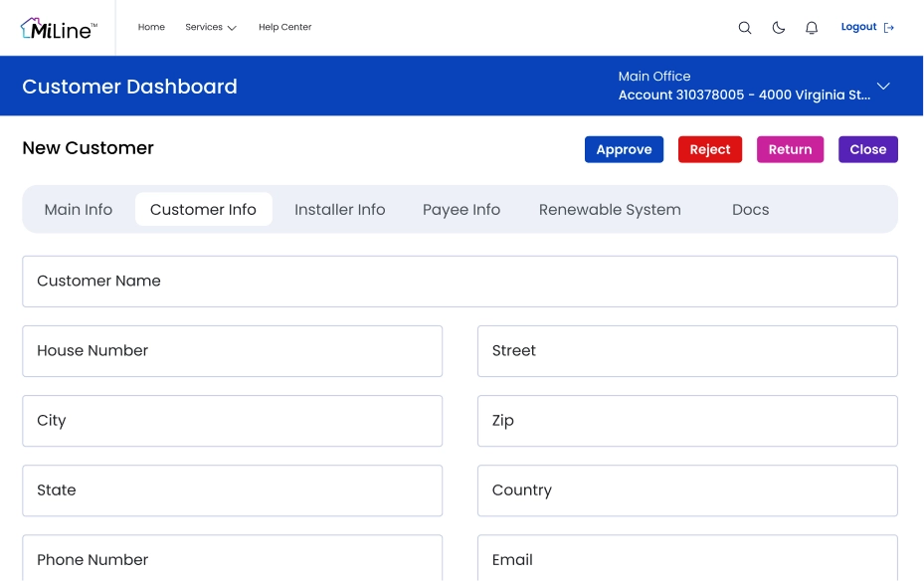Click the New Customer heading
The height and width of the screenshot is (581, 924).
coord(88,148)
